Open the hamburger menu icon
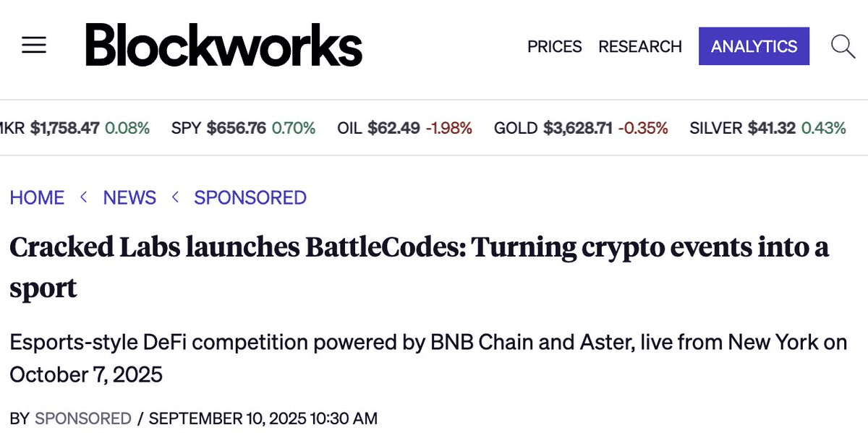This screenshot has height=433, width=868. [34, 46]
